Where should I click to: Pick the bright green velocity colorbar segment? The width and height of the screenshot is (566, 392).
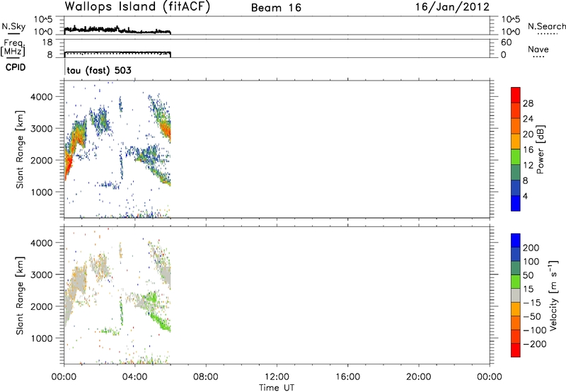click(516, 282)
